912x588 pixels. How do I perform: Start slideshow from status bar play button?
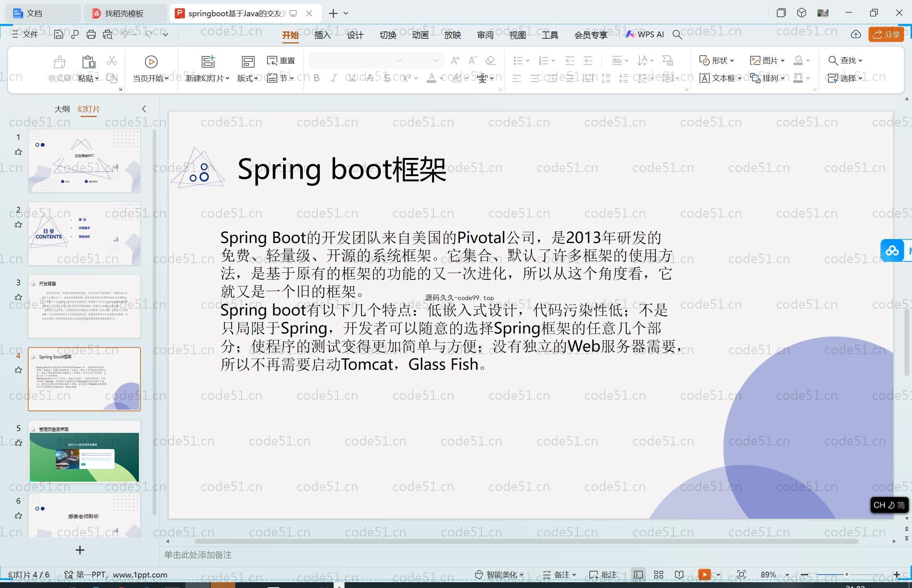[705, 575]
